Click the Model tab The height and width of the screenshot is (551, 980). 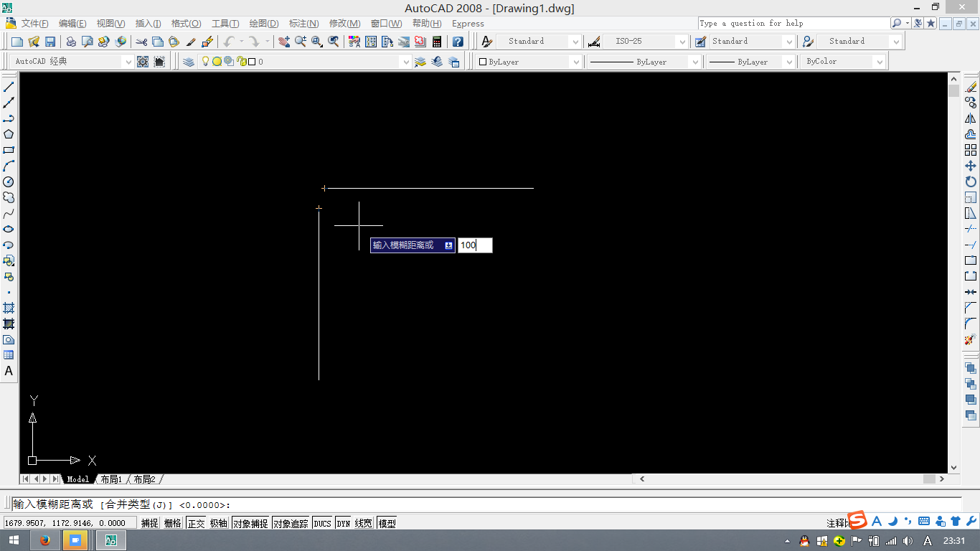[78, 479]
